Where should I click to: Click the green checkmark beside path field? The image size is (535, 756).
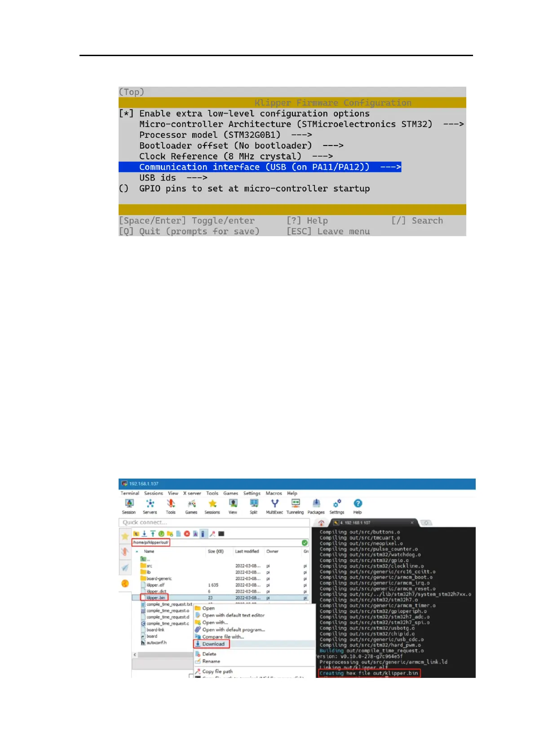tap(305, 543)
